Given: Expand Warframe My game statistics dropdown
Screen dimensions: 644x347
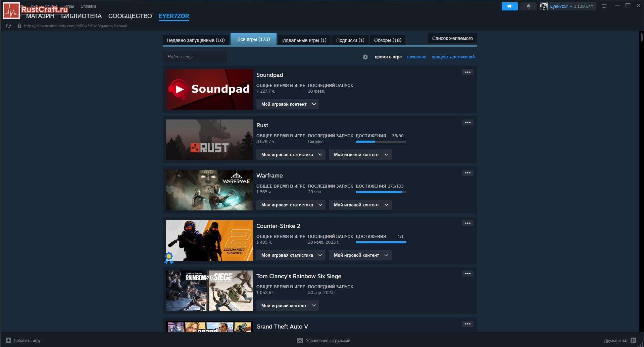Looking at the screenshot, I should (x=291, y=205).
